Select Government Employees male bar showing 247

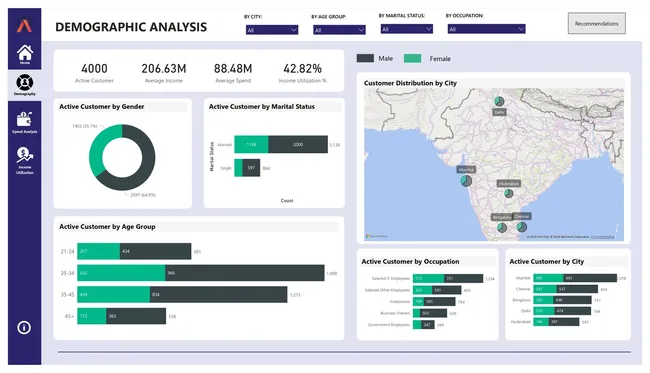[x=428, y=325]
